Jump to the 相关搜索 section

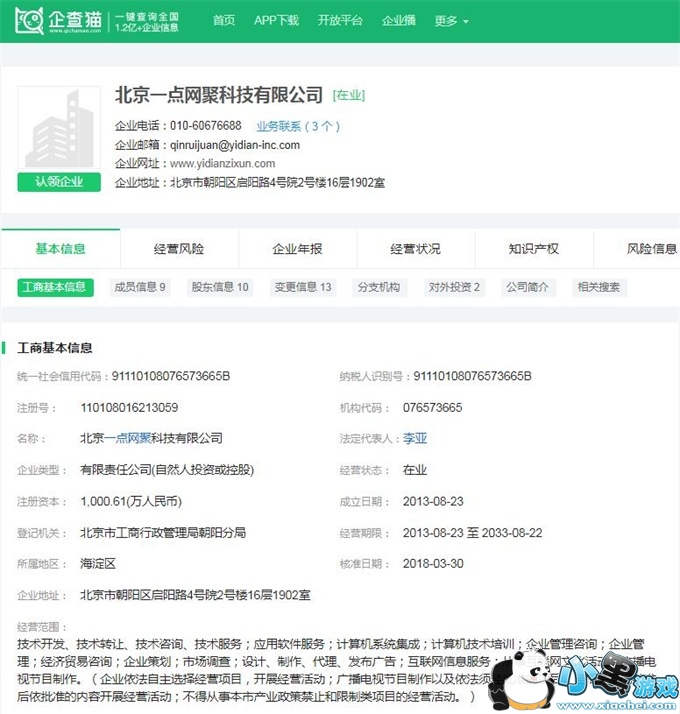click(x=599, y=287)
